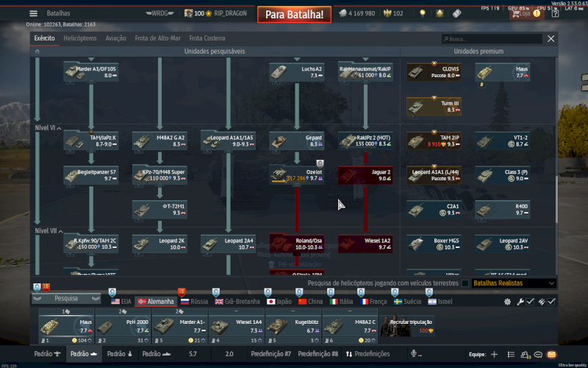Switch to the Frota Costeira tab

coord(207,38)
